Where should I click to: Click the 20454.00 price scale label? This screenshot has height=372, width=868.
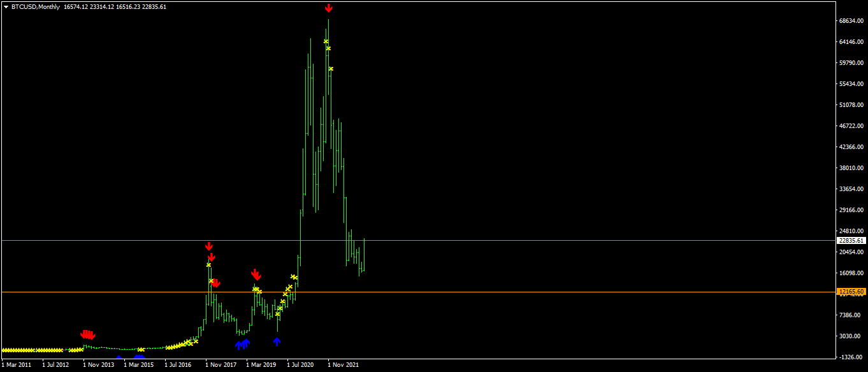coord(851,252)
